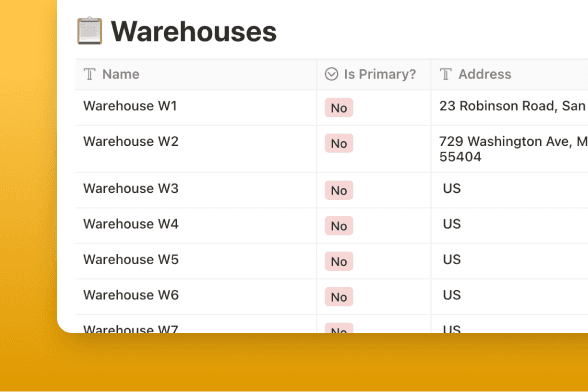The height and width of the screenshot is (392, 588).
Task: Click the 729 Washington Ave address cell
Action: tap(510, 149)
